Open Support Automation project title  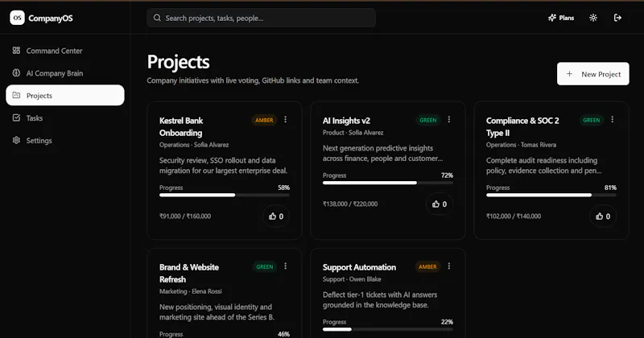[359, 267]
